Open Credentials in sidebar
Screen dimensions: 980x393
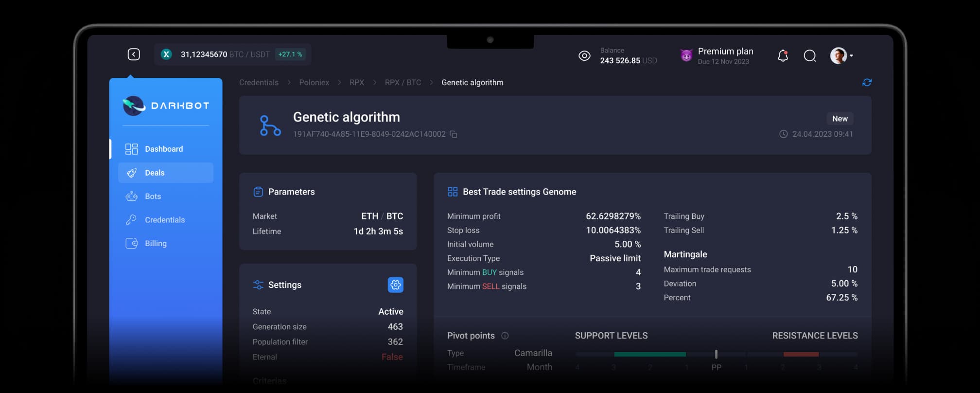[165, 220]
